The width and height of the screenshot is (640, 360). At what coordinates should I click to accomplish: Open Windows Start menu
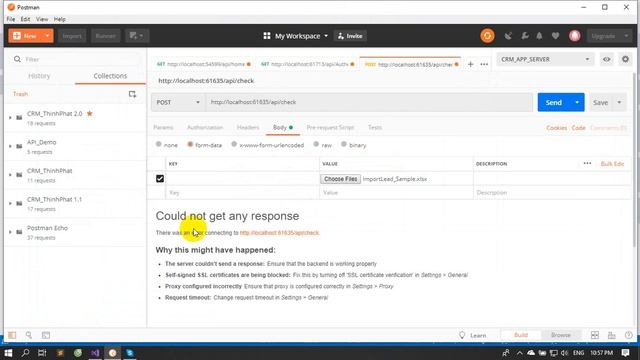pos(8,353)
